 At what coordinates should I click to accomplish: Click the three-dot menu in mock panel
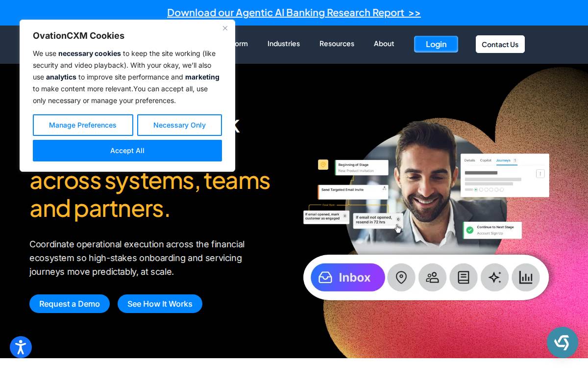click(x=540, y=173)
